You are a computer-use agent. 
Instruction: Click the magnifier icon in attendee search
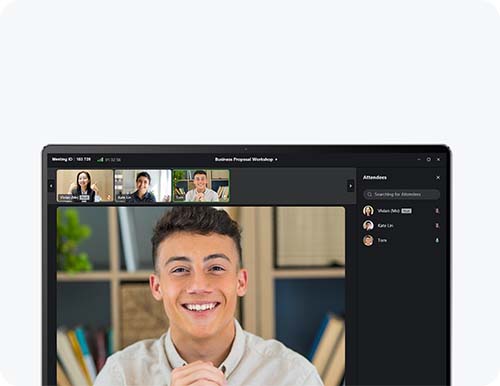tap(369, 194)
